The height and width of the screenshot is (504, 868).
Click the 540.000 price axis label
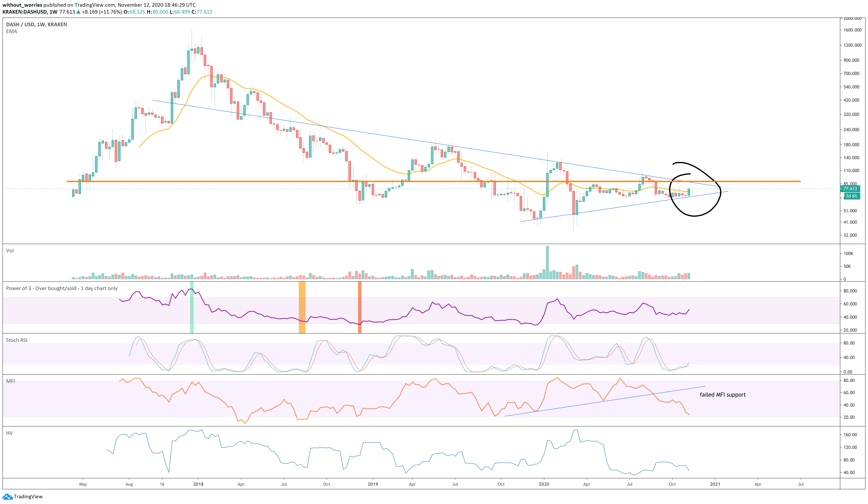[x=851, y=87]
